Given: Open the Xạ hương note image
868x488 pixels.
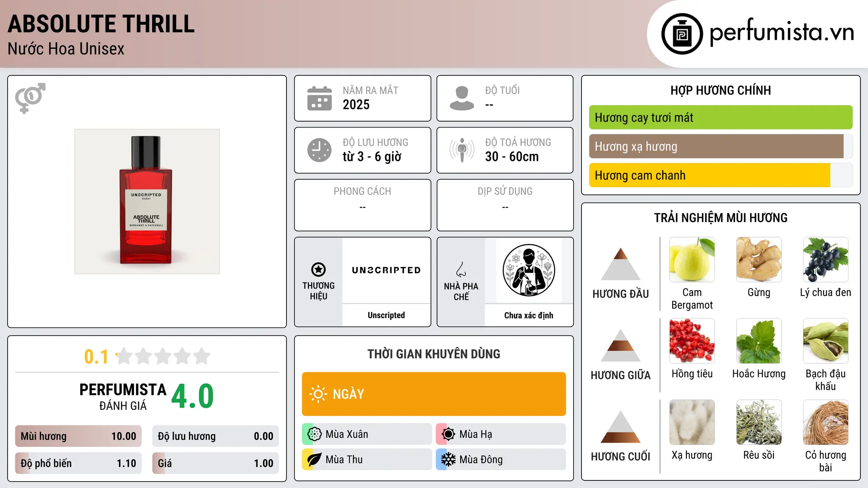Looking at the screenshot, I should (x=692, y=422).
